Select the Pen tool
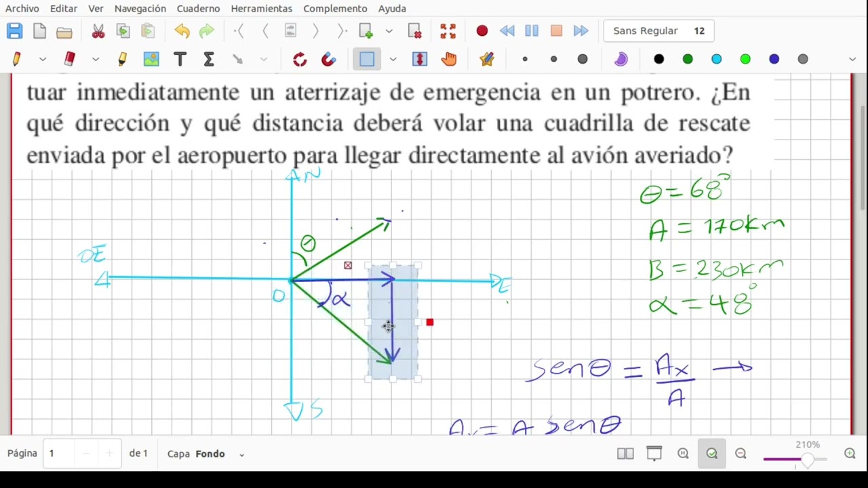The image size is (868, 488). pyautogui.click(x=17, y=59)
